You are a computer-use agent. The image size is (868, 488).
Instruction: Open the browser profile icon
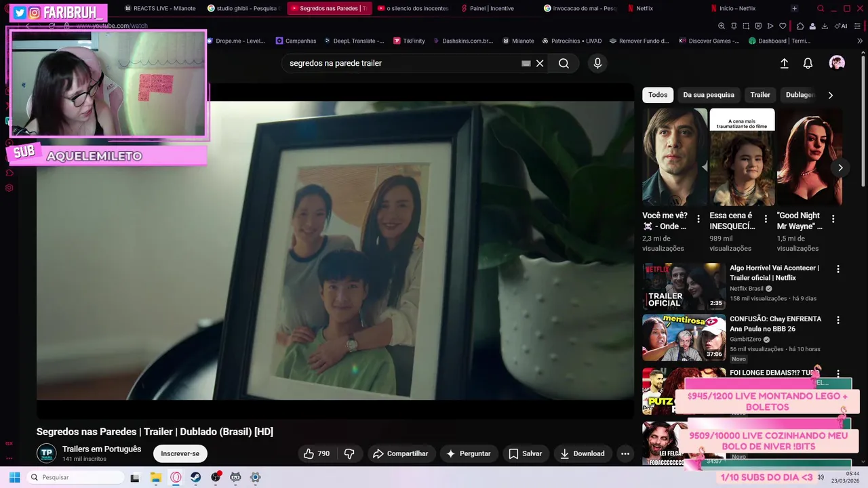[x=812, y=26]
